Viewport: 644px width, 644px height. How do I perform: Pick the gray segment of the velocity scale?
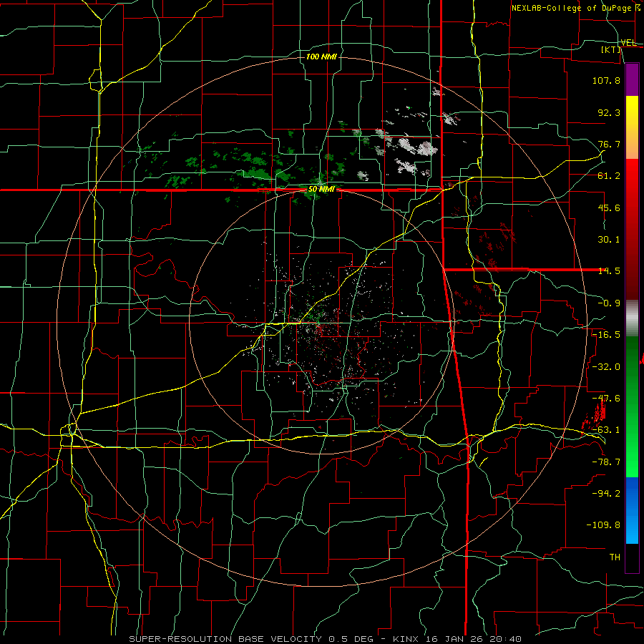pyautogui.click(x=632, y=318)
